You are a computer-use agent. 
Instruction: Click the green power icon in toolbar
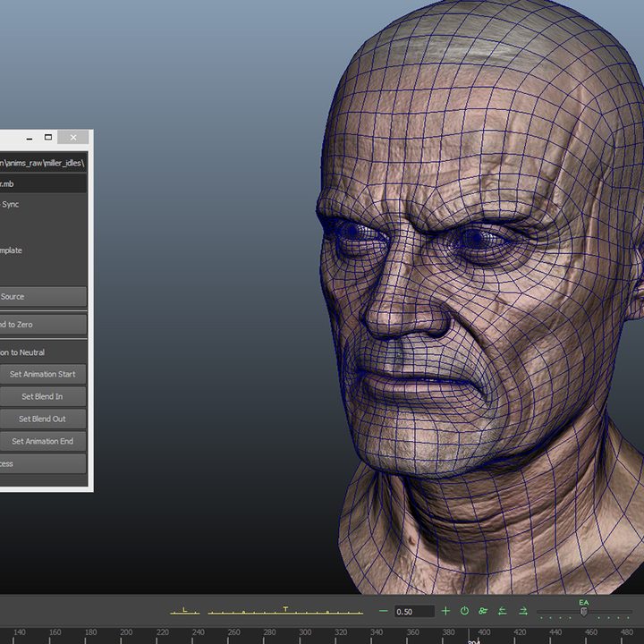[464, 611]
